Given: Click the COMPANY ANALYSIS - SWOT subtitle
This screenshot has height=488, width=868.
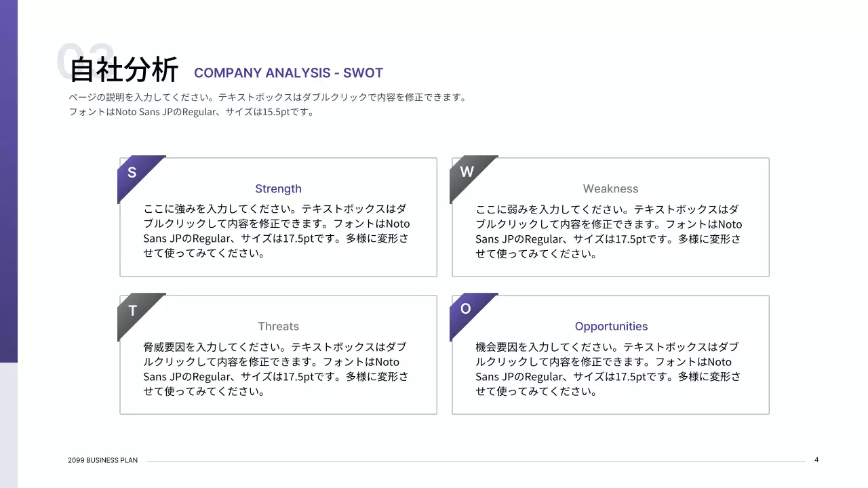Looking at the screenshot, I should pos(289,73).
